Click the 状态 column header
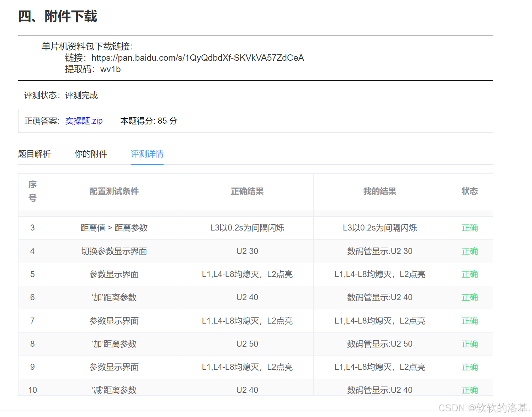 [x=469, y=191]
